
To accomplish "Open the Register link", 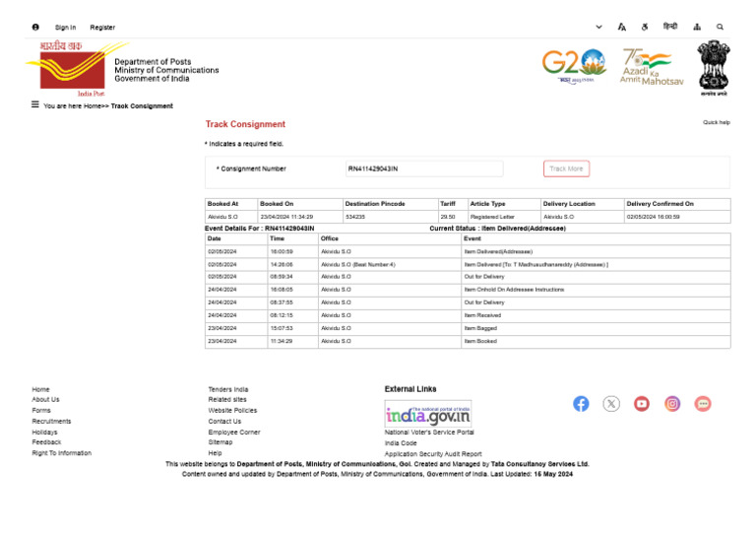I will pyautogui.click(x=102, y=28).
